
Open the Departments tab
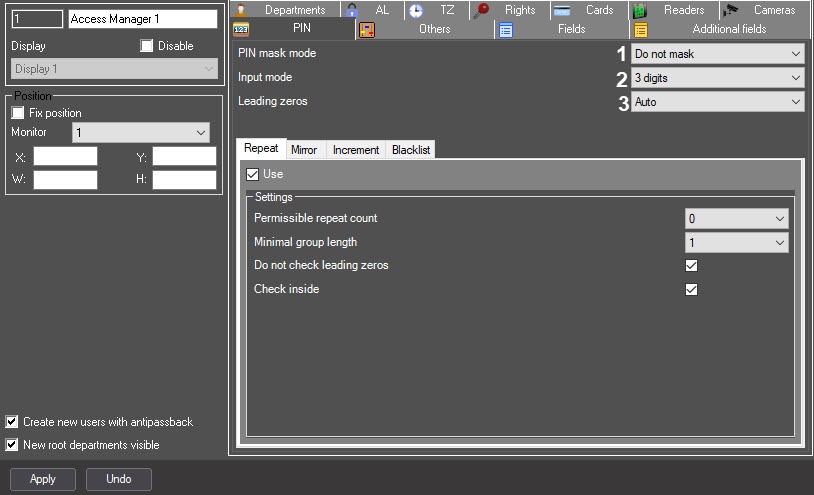[285, 10]
